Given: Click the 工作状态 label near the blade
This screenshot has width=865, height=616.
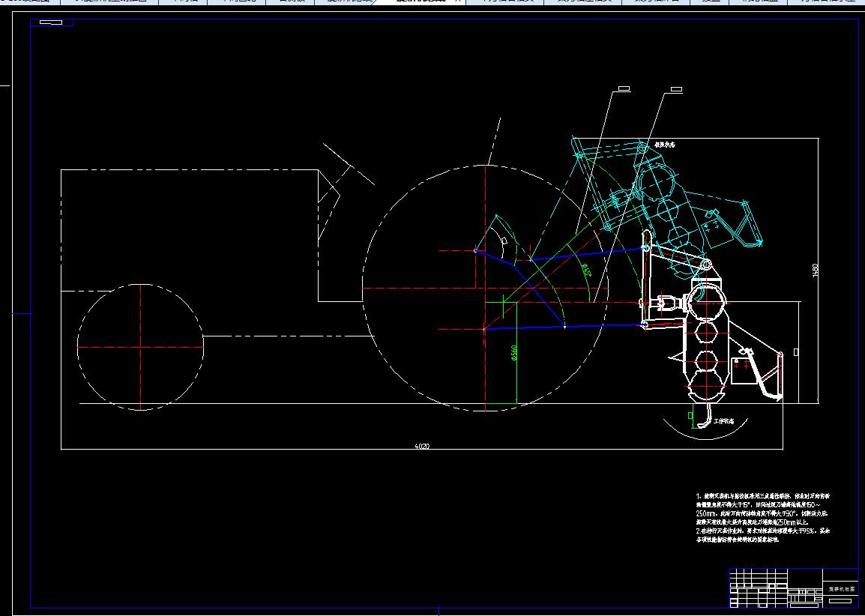Looking at the screenshot, I should point(723,421).
